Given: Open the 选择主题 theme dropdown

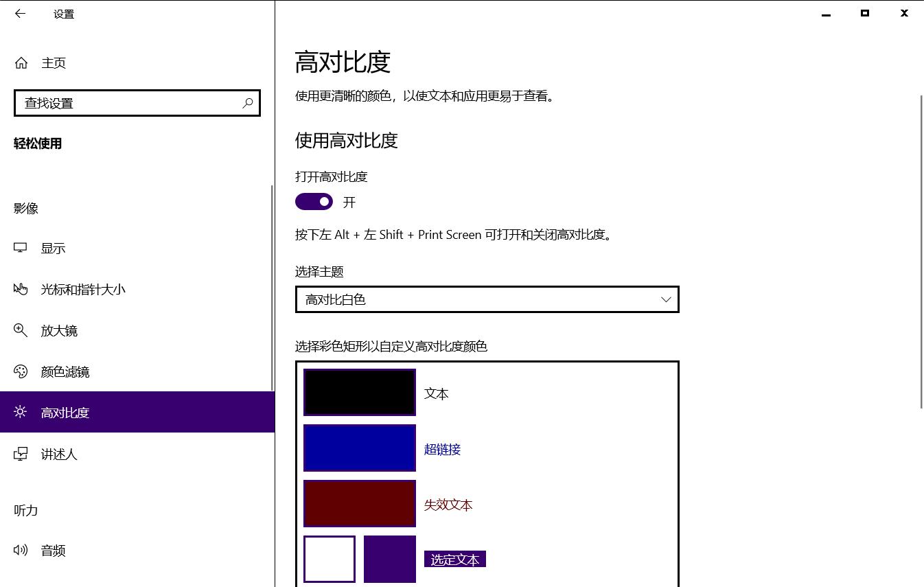Looking at the screenshot, I should click(x=487, y=299).
